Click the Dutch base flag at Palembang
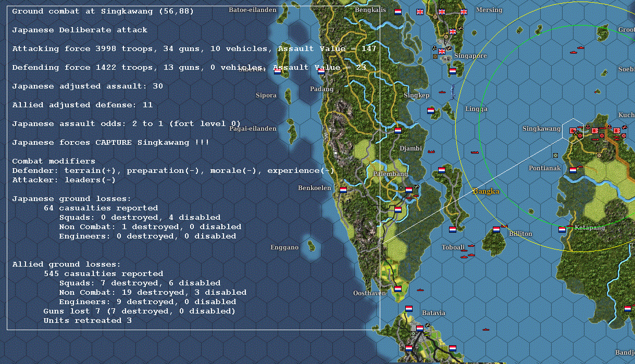This screenshot has width=635, height=364. (409, 190)
